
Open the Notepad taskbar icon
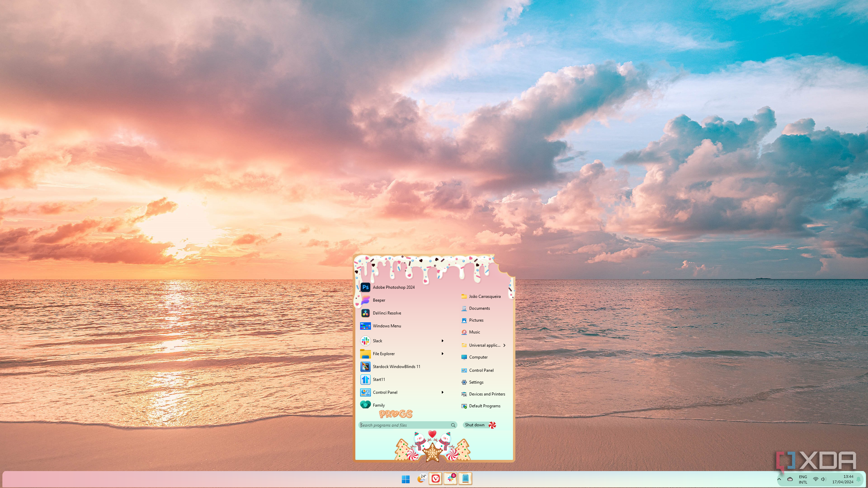click(466, 479)
